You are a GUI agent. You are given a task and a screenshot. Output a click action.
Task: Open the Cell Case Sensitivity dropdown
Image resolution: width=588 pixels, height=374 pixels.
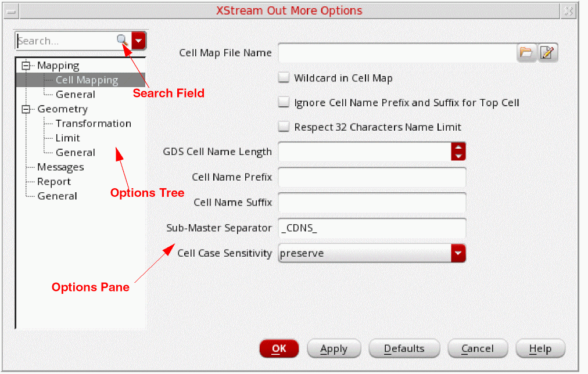(458, 253)
